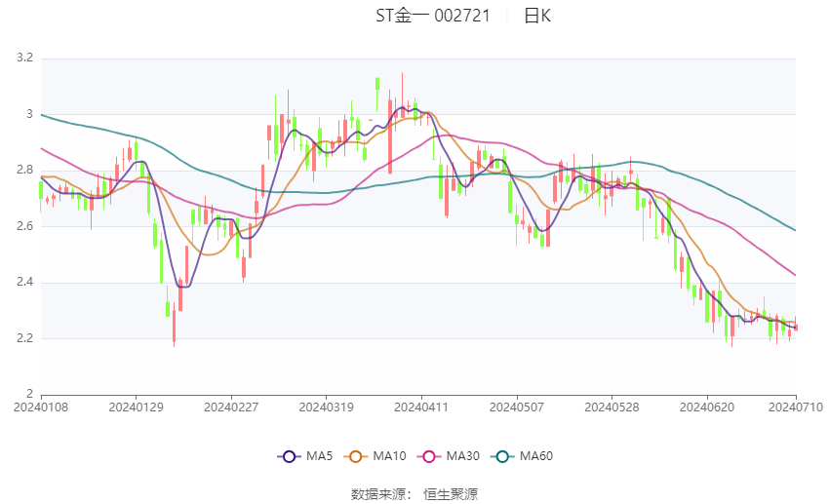Select the 20240411 date axis label

click(421, 407)
